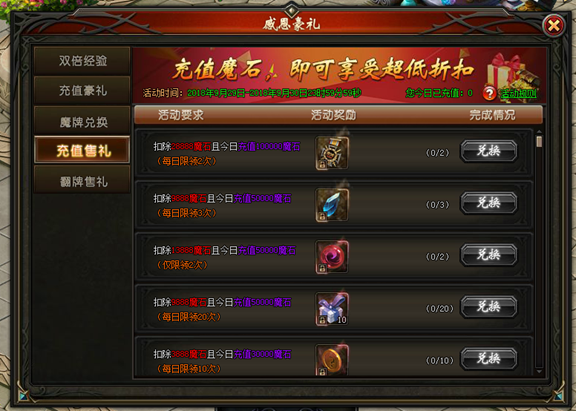
Task: Open the 活动规则 rules link
Action: coord(518,93)
